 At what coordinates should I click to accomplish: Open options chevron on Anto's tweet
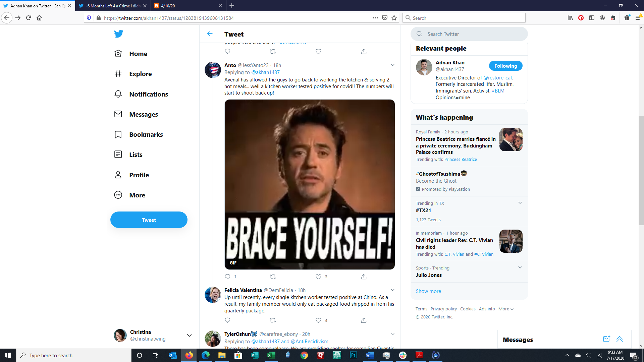click(x=392, y=65)
